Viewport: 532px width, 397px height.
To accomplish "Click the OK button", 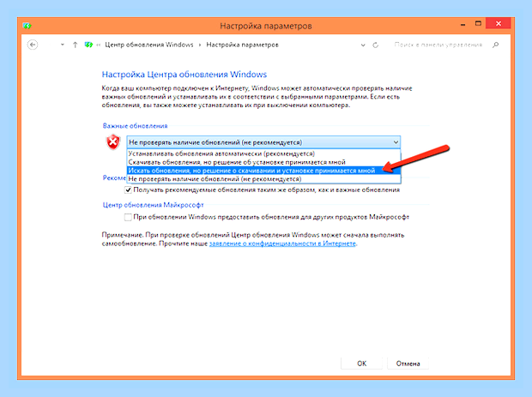I will pyautogui.click(x=362, y=364).
